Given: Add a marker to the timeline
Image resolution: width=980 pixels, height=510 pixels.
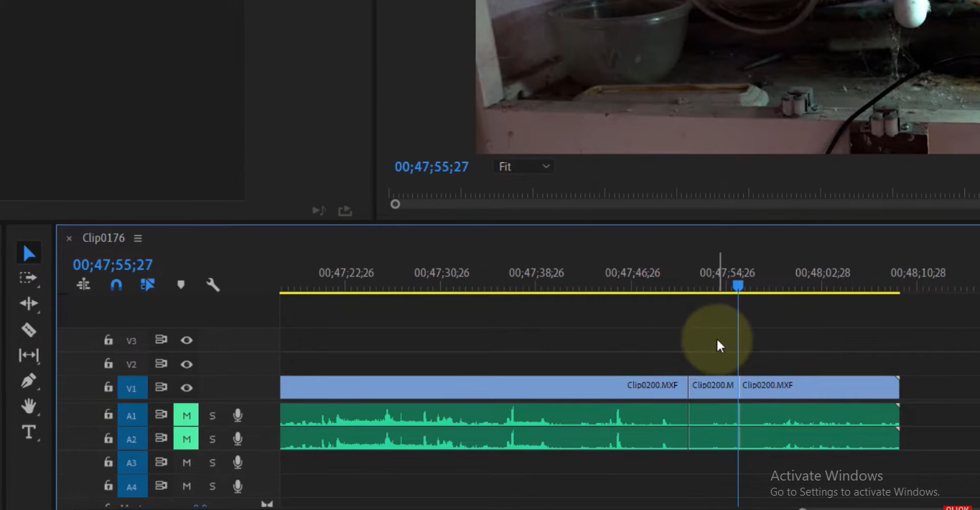Looking at the screenshot, I should click(180, 284).
